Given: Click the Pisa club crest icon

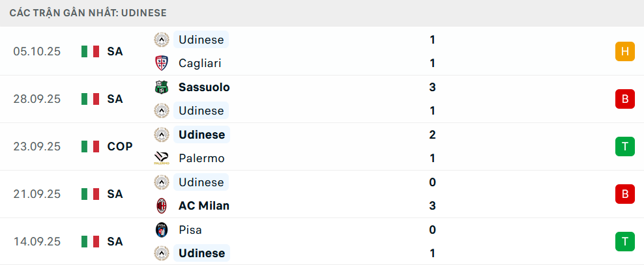Looking at the screenshot, I should (x=161, y=230).
